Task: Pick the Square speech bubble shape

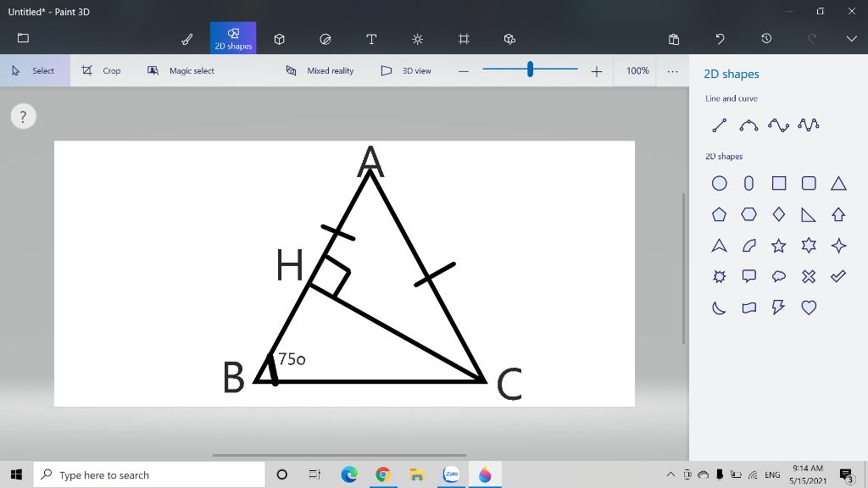Action: coord(749,276)
